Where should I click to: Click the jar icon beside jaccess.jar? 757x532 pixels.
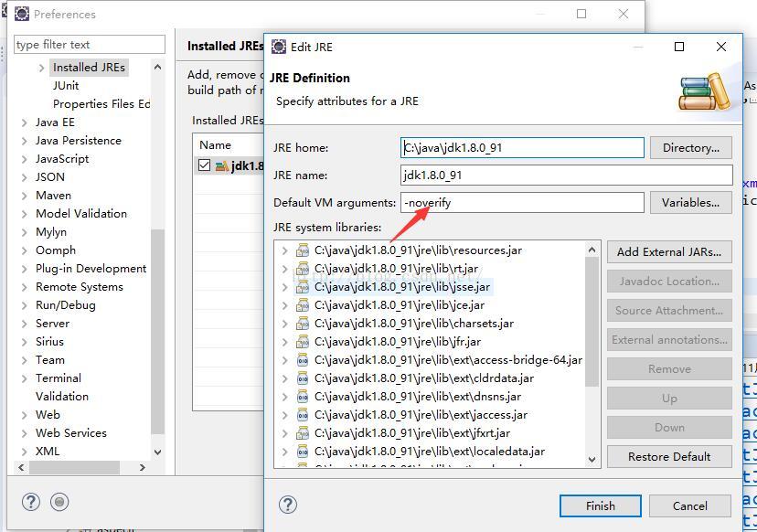click(303, 415)
